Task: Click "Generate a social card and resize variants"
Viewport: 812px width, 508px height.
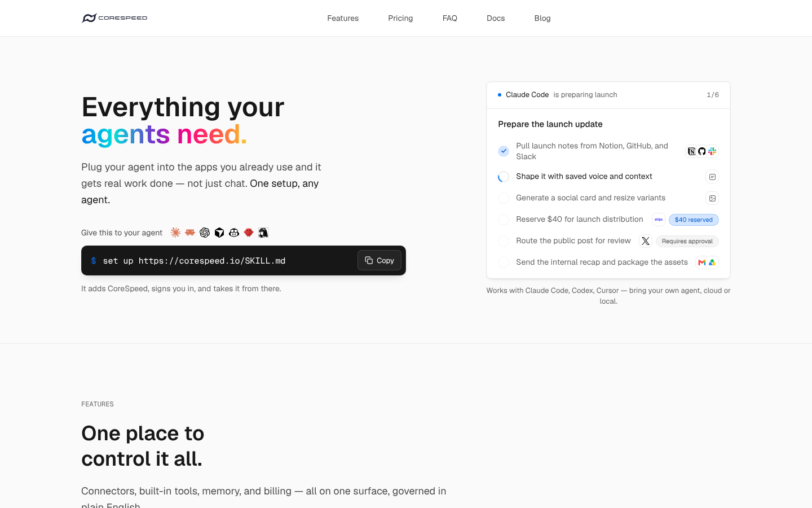Action: click(x=590, y=198)
